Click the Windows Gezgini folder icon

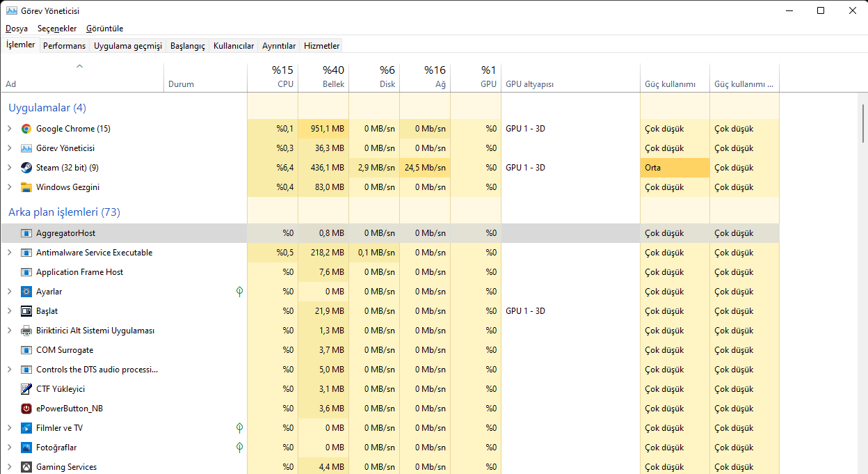pyautogui.click(x=26, y=187)
